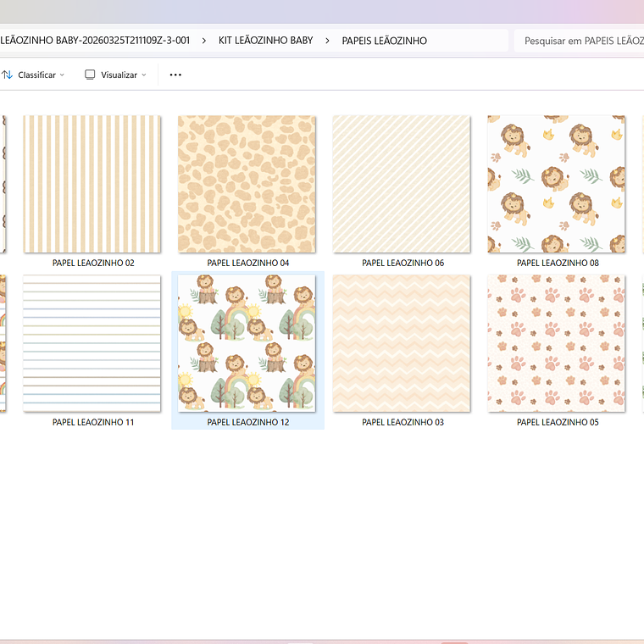
Task: Open the three-dots more options menu
Action: [175, 75]
